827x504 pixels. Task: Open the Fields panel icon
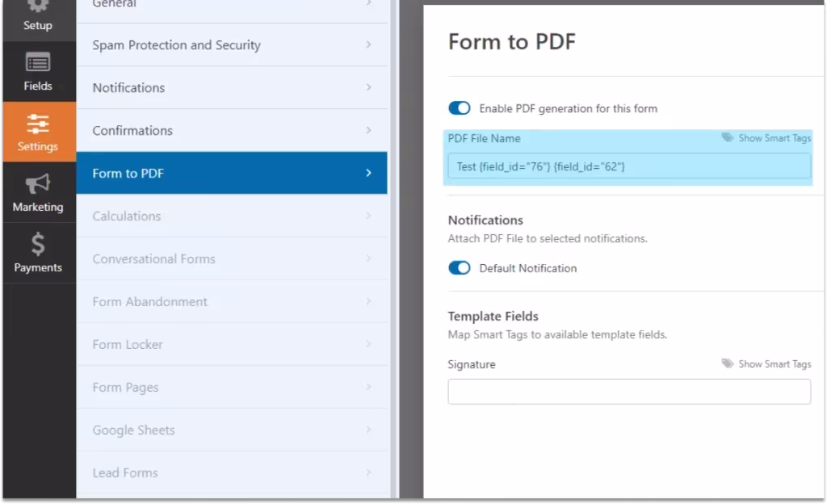pyautogui.click(x=38, y=63)
